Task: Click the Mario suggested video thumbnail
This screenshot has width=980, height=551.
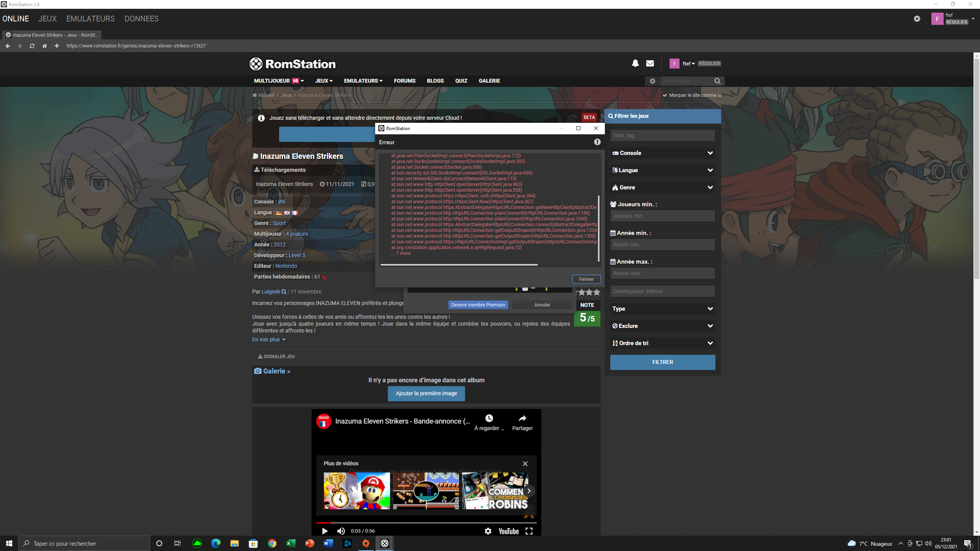Action: pos(357,491)
